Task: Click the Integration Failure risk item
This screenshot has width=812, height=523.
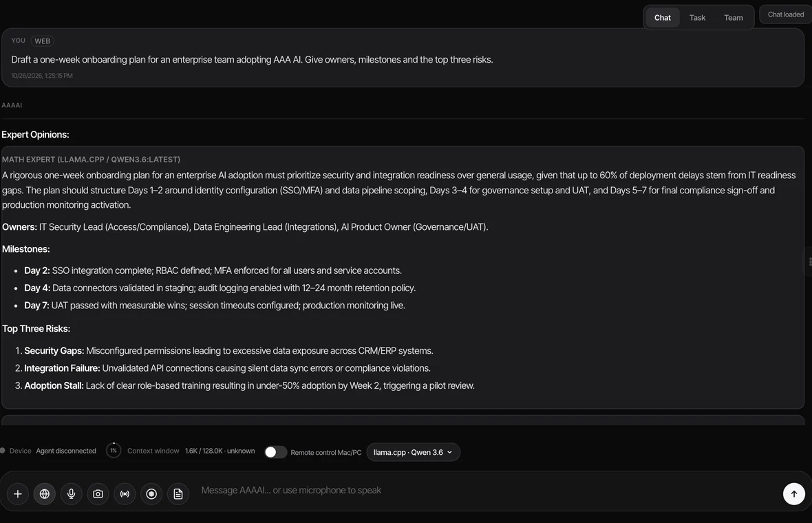Action: point(227,368)
